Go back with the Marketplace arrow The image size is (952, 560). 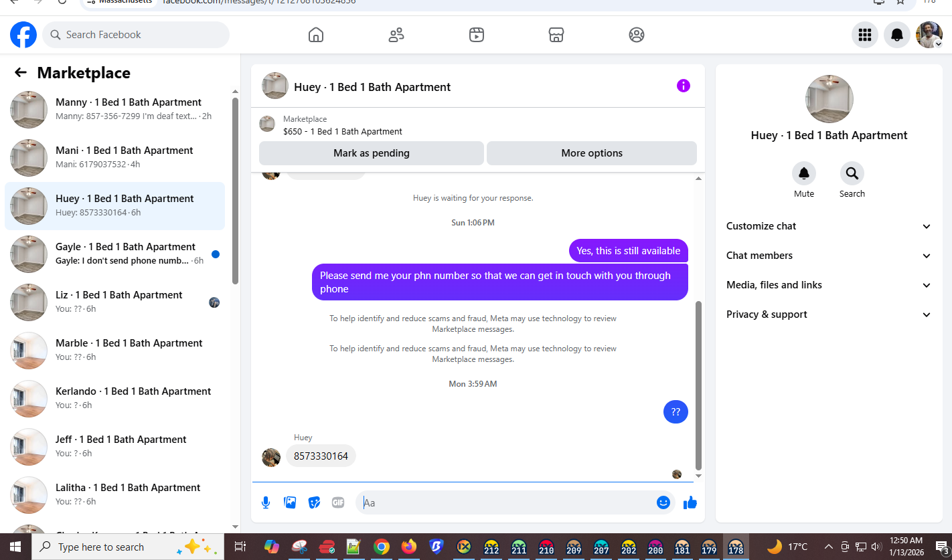(x=21, y=73)
